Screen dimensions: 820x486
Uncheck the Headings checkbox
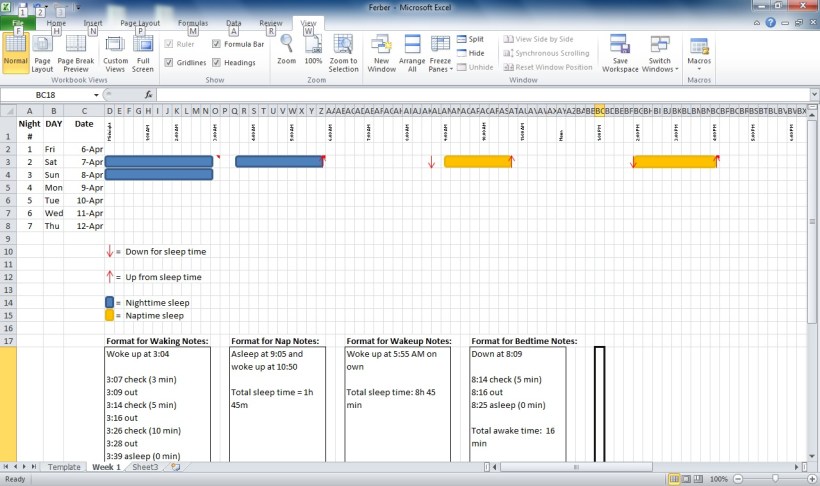coord(217,62)
